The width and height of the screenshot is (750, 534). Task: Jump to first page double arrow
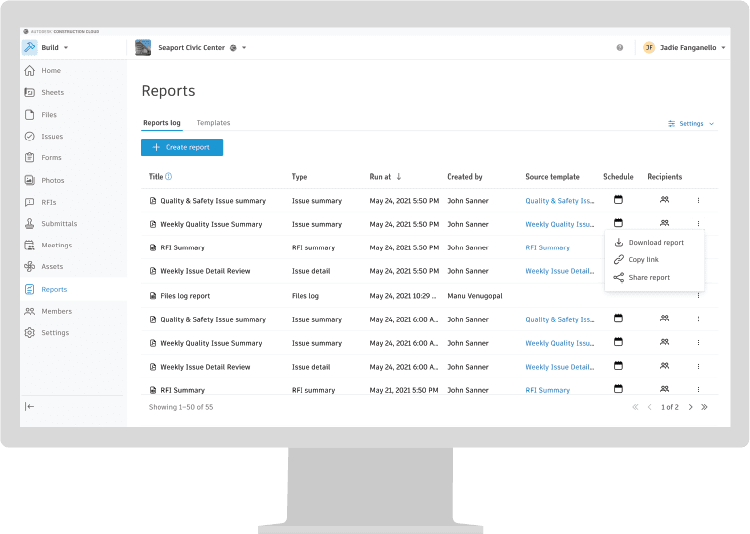click(x=635, y=407)
